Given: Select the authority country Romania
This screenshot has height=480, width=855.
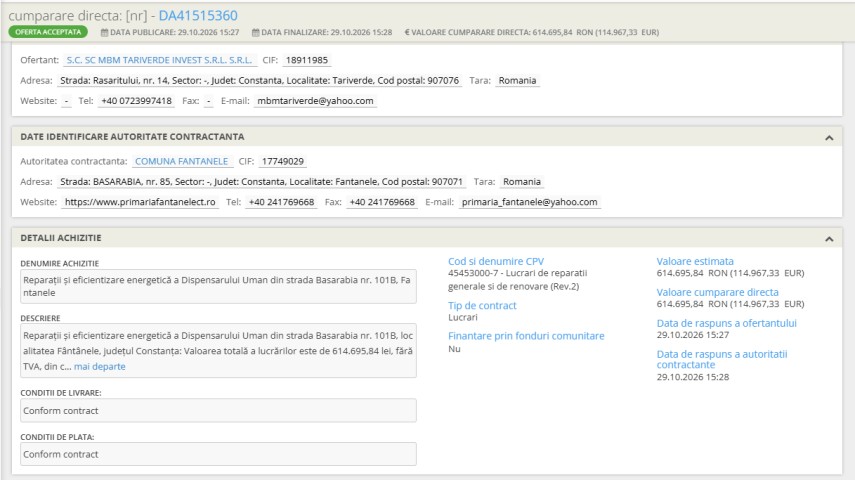Looking at the screenshot, I should tap(522, 182).
